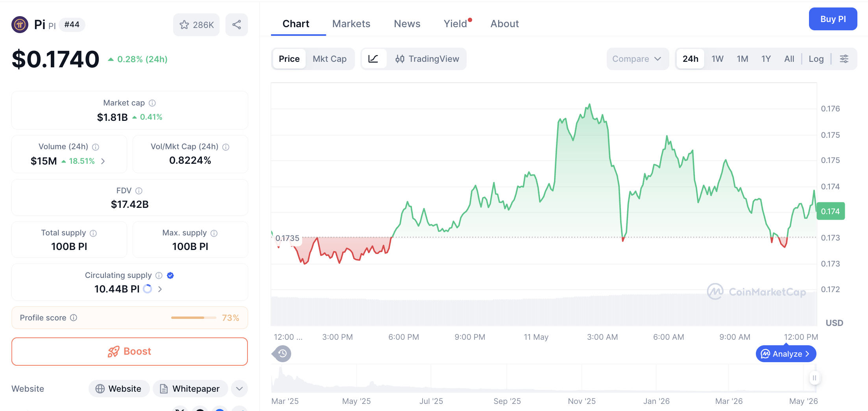This screenshot has height=411, width=868.
Task: Show Circulating supply info icon
Action: pyautogui.click(x=159, y=275)
